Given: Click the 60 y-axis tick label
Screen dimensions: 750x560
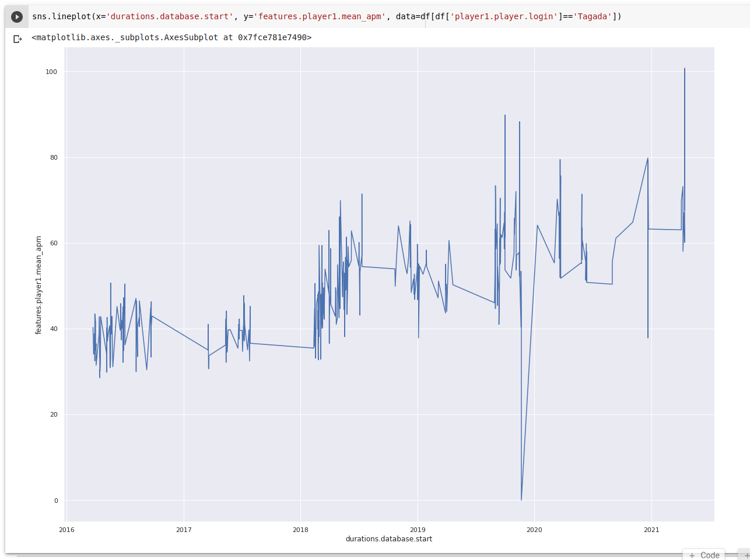Looking at the screenshot, I should click(54, 243).
